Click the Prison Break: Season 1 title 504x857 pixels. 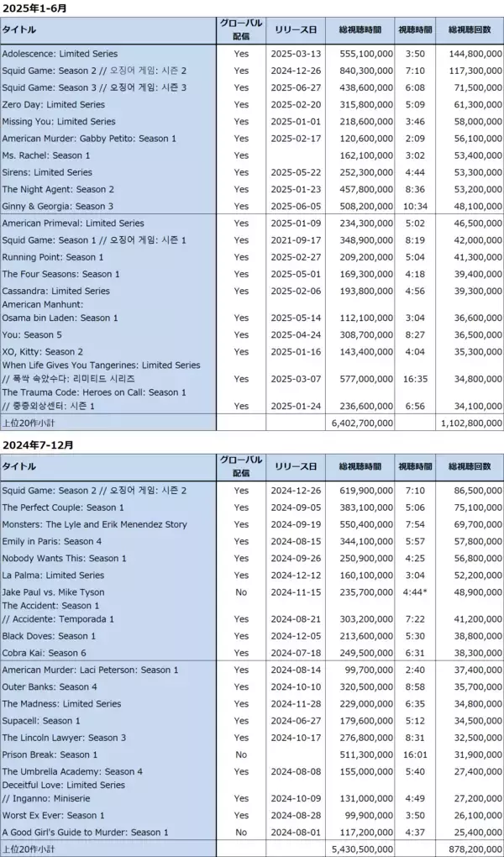coord(50,754)
